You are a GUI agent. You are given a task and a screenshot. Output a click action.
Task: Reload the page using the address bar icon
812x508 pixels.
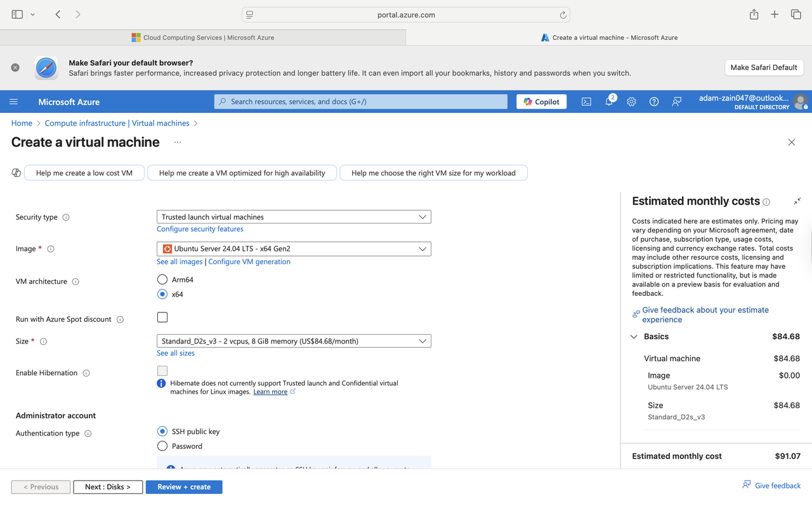click(563, 15)
